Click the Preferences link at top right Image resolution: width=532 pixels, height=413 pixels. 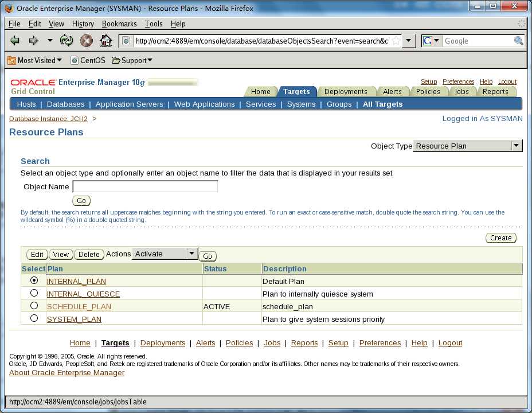[x=459, y=81]
